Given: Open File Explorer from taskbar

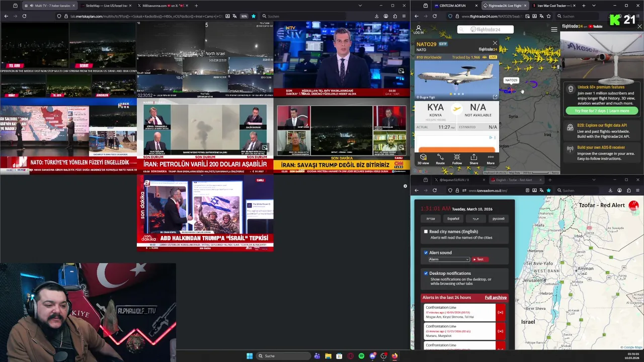Looking at the screenshot, I should pos(328,356).
